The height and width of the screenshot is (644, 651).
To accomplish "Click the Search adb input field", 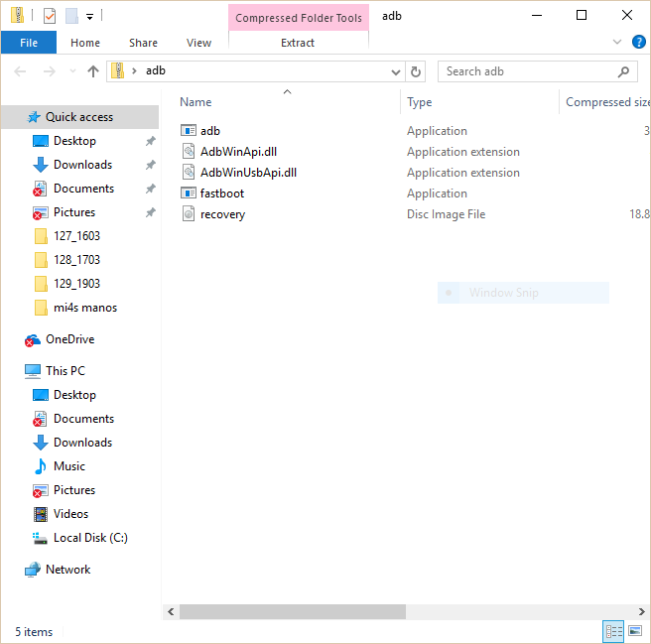I will [526, 71].
